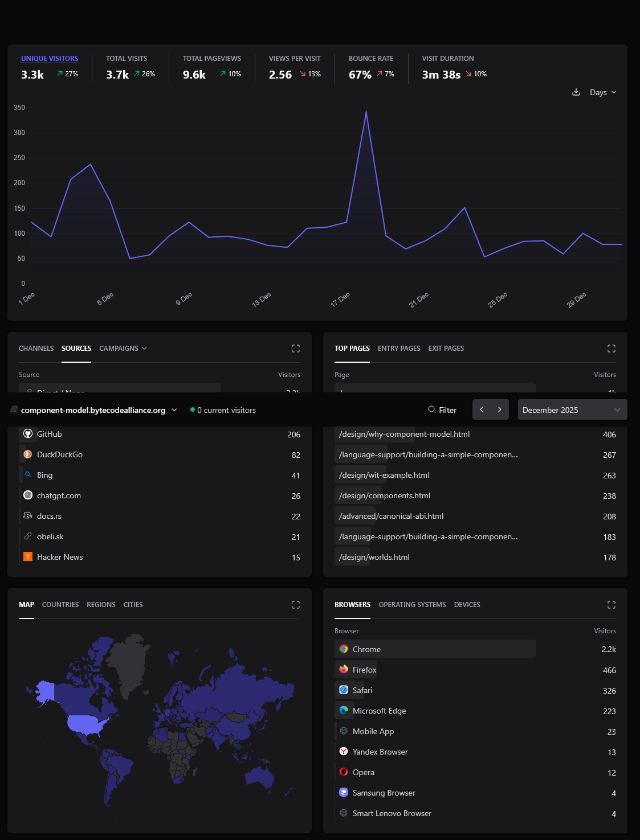Go to the next period arrow
This screenshot has width=640, height=840.
500,409
